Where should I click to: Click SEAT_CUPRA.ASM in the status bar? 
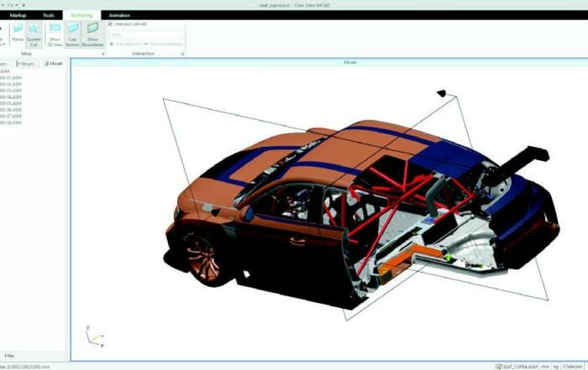(x=517, y=367)
